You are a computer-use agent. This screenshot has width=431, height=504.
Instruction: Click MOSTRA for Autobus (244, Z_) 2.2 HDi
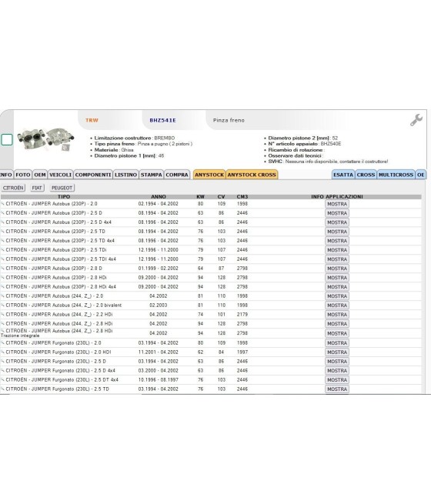click(337, 315)
